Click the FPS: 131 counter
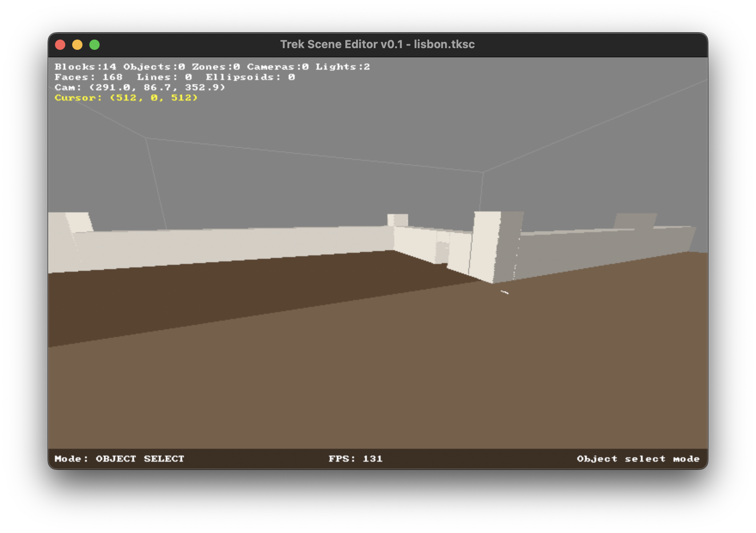This screenshot has width=756, height=533. 356,458
